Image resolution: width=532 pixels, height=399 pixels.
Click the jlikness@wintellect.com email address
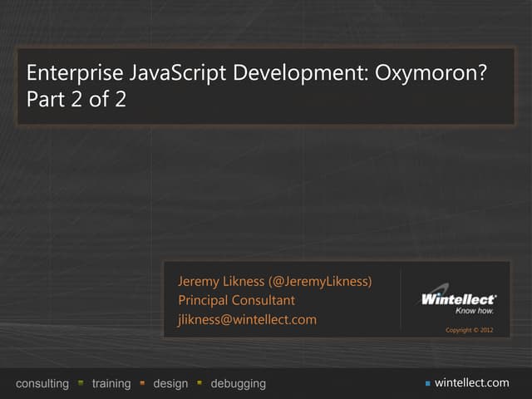pos(247,319)
